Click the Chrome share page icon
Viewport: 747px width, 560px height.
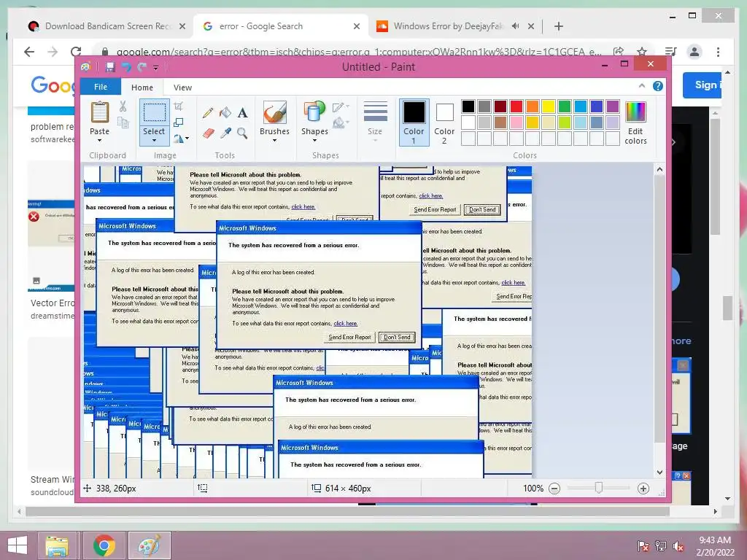coord(619,52)
